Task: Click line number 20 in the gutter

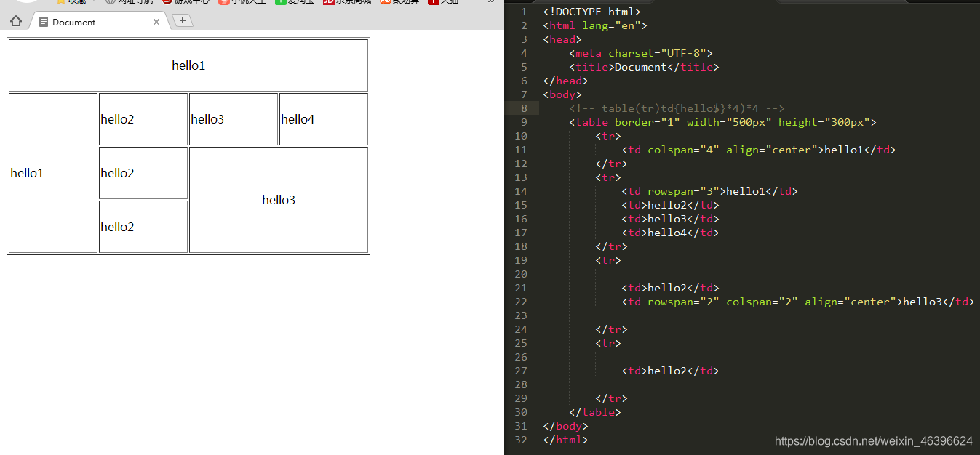Action: [x=521, y=274]
